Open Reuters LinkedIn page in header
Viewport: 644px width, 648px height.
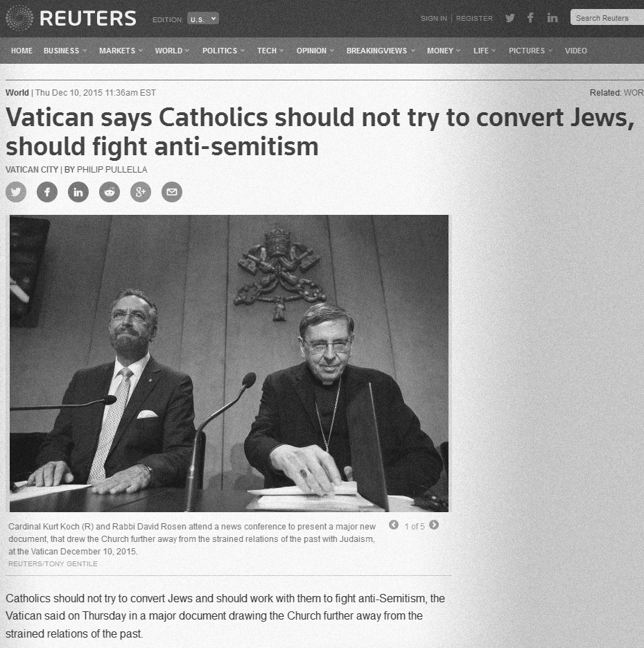[552, 18]
